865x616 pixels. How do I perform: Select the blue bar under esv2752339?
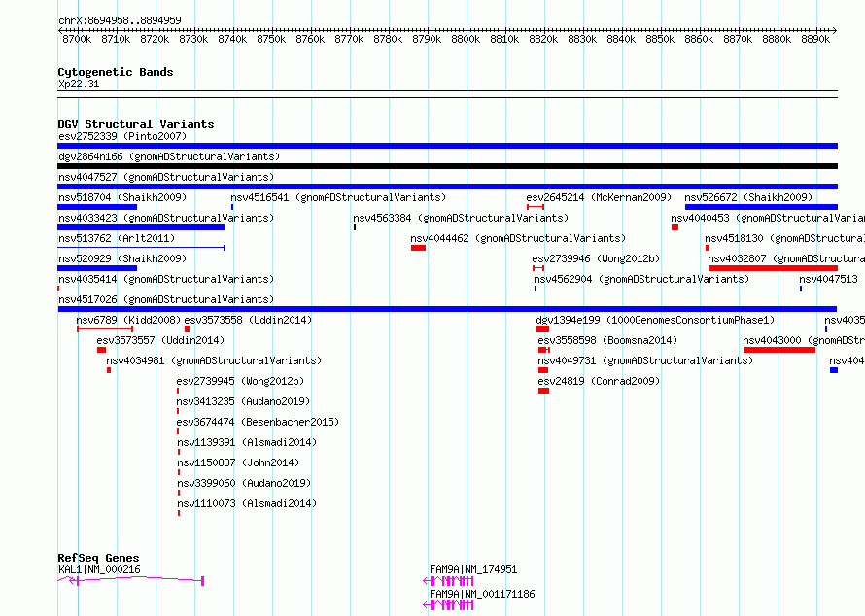447,146
